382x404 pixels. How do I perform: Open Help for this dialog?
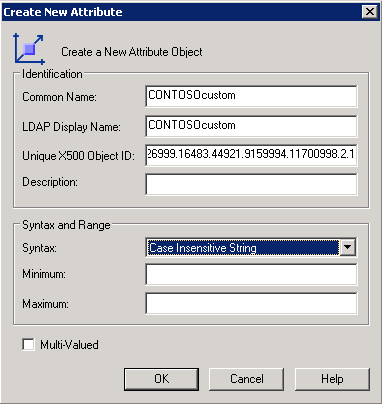click(x=332, y=379)
